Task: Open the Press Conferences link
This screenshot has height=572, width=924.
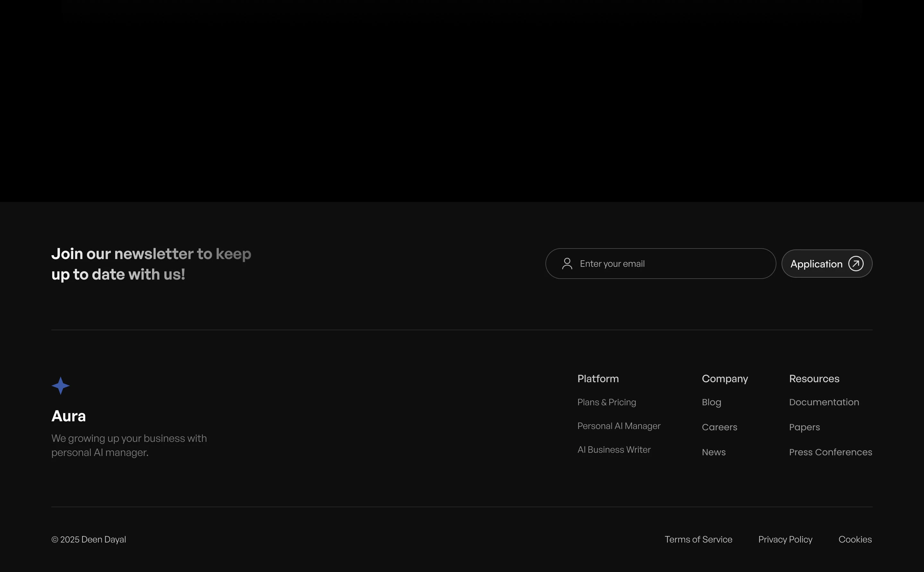Action: click(x=831, y=452)
